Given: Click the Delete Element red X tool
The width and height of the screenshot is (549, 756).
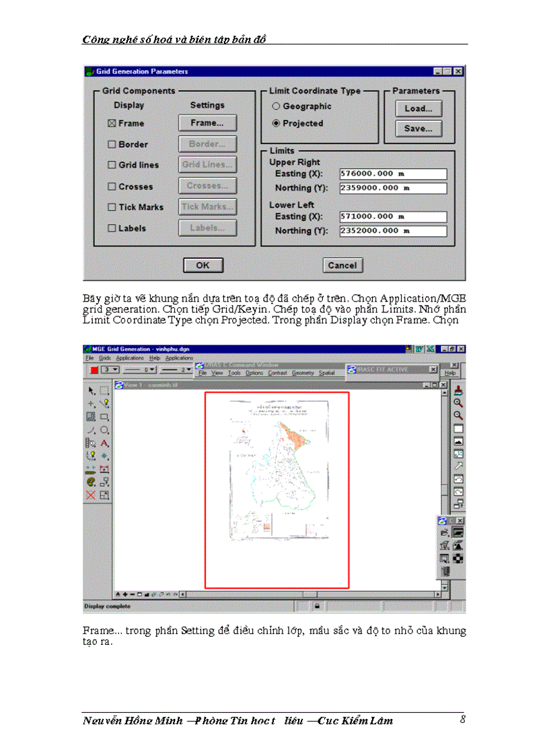Looking at the screenshot, I should [90, 494].
